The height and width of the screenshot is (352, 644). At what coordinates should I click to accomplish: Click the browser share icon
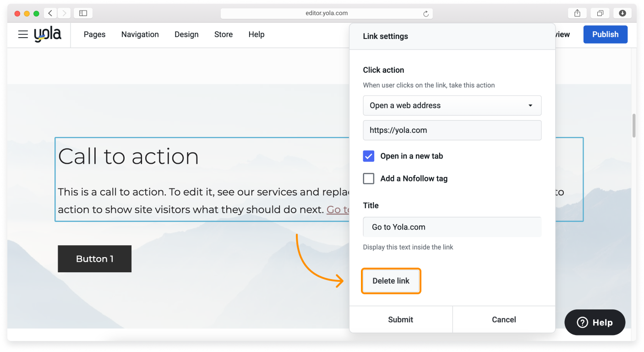[x=577, y=13]
